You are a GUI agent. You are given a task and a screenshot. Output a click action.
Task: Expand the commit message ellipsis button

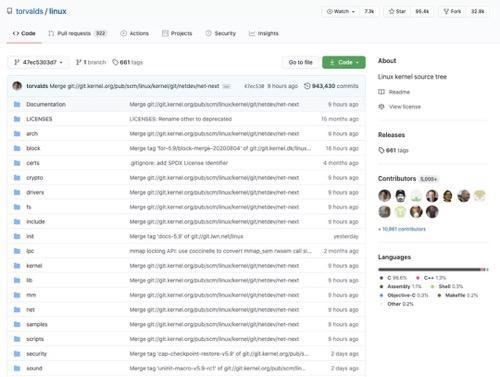pyautogui.click(x=226, y=86)
